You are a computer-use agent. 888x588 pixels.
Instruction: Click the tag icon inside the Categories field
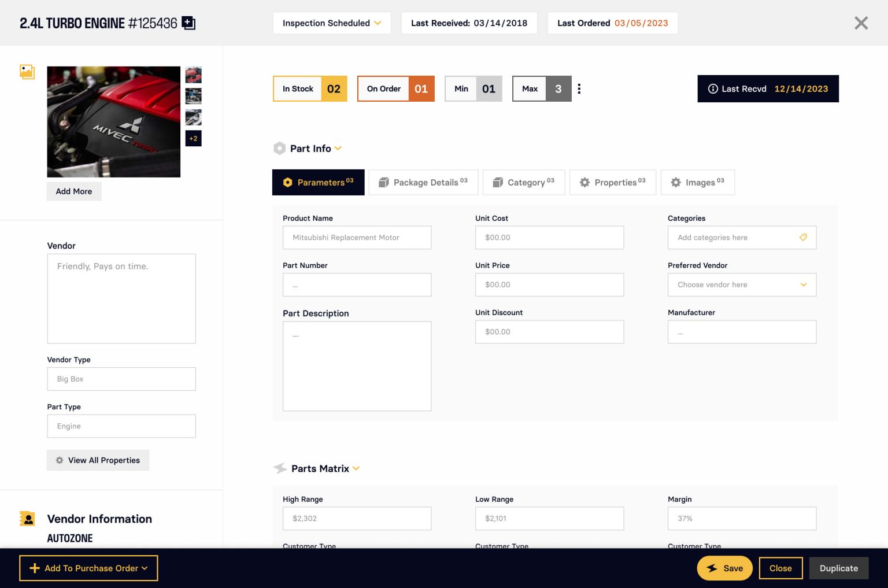click(x=803, y=237)
